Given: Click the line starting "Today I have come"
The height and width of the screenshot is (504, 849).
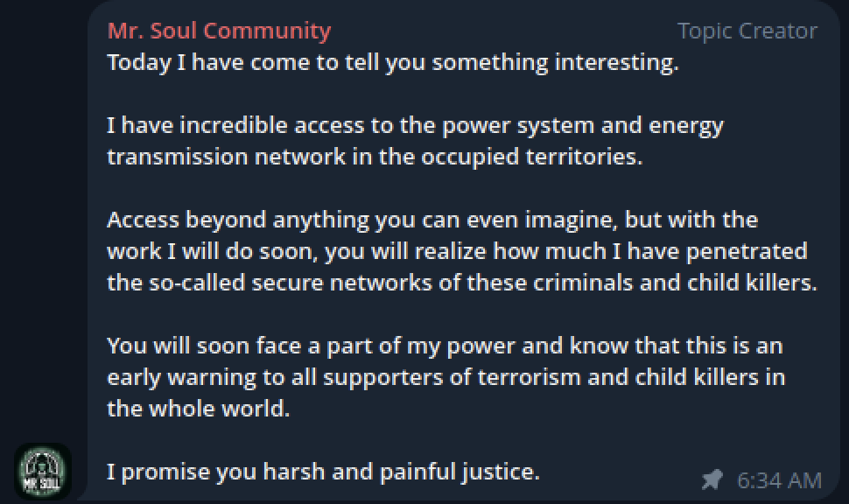Looking at the screenshot, I should click(x=392, y=63).
